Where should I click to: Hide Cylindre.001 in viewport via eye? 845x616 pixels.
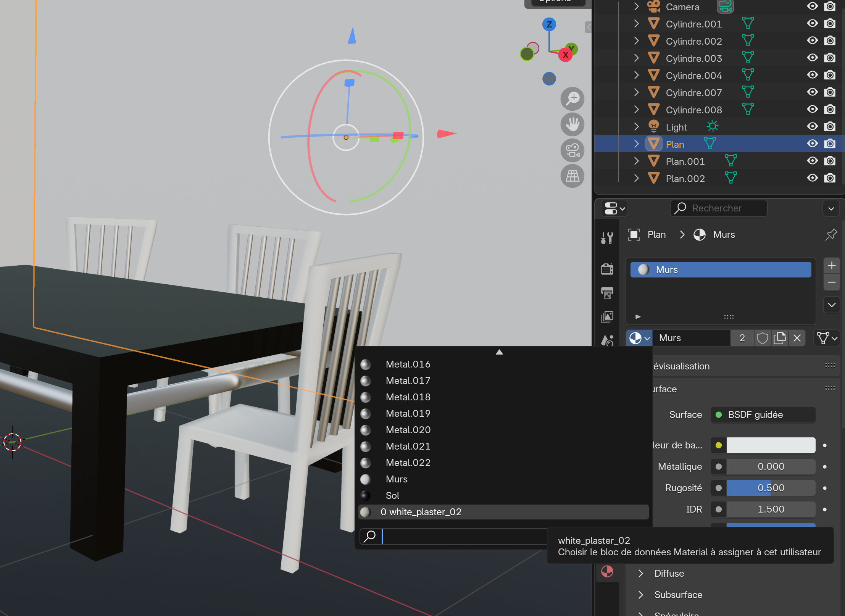[x=813, y=24]
